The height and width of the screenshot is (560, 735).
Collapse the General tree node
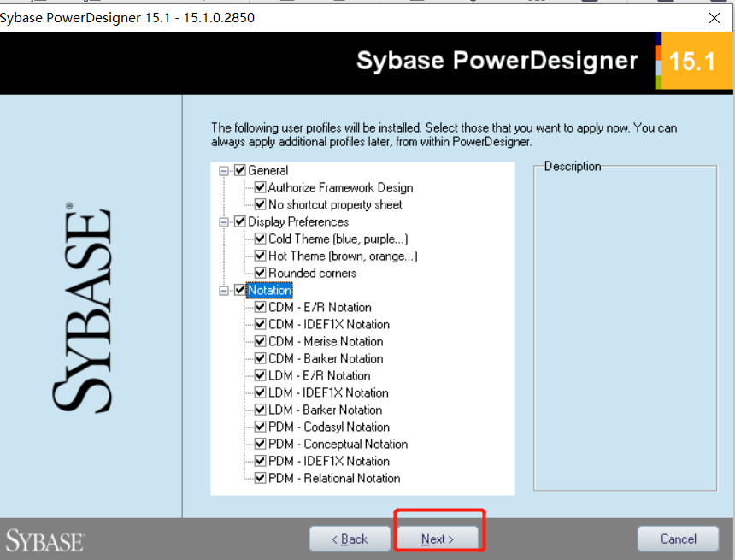[x=225, y=170]
